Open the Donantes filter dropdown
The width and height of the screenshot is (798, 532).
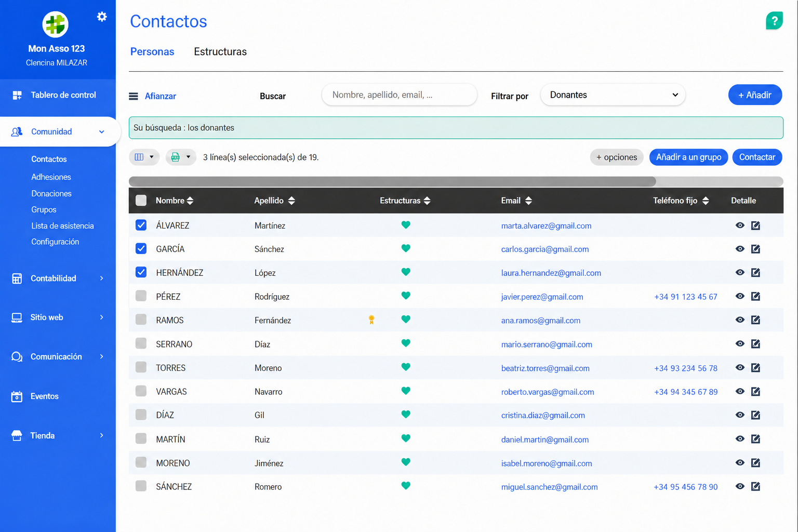coord(613,95)
